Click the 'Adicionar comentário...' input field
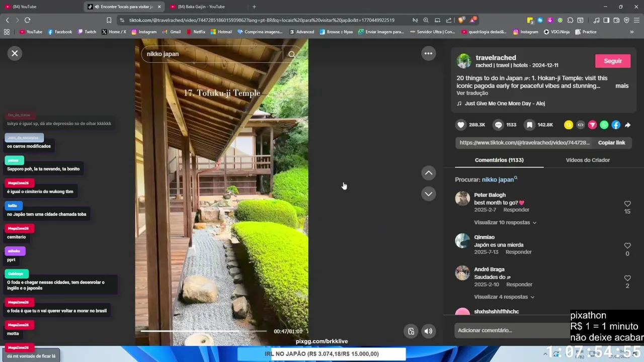 [x=512, y=330]
